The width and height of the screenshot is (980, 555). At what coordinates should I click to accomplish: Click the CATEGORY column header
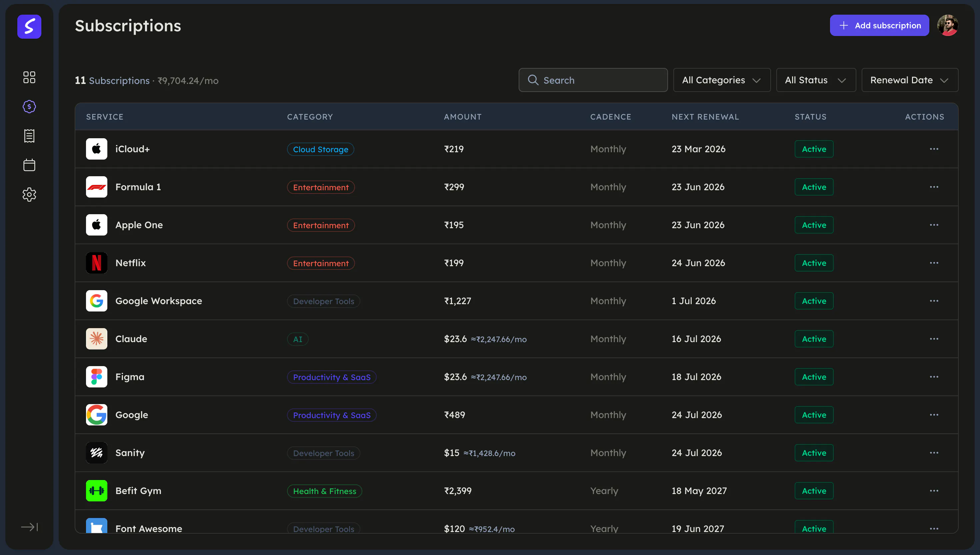click(x=310, y=117)
